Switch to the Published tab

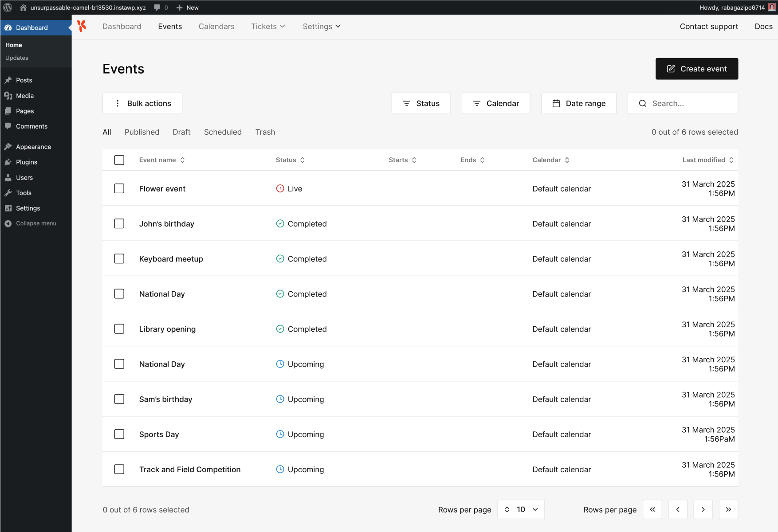142,132
